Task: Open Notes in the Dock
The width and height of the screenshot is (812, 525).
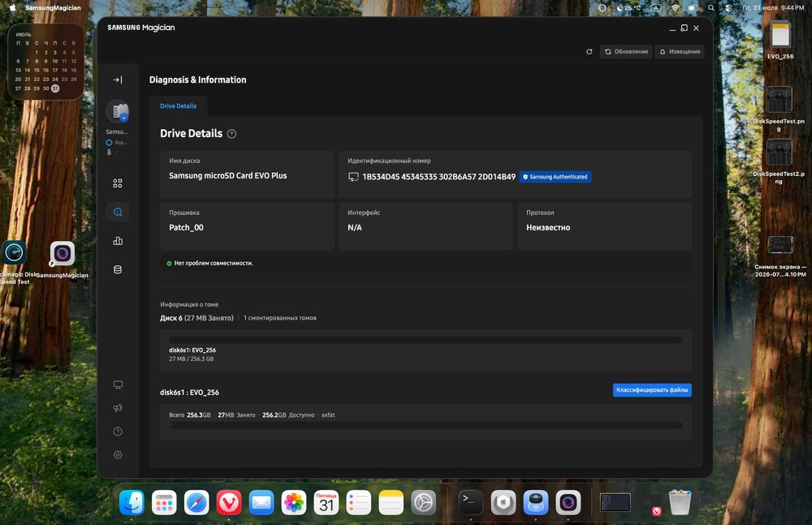Action: (x=391, y=502)
